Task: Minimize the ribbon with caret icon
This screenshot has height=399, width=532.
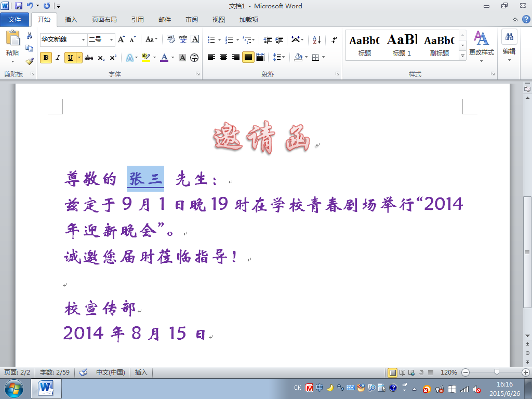Action: click(x=515, y=20)
